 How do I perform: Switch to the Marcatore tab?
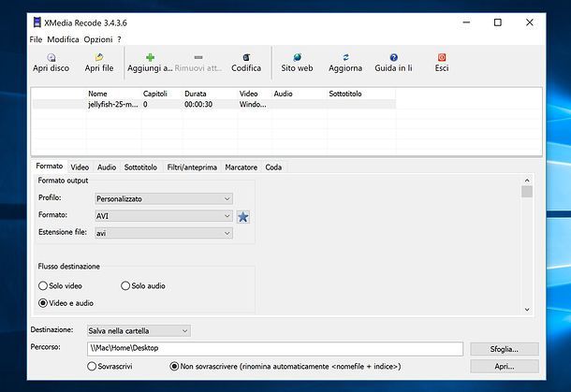(x=242, y=167)
